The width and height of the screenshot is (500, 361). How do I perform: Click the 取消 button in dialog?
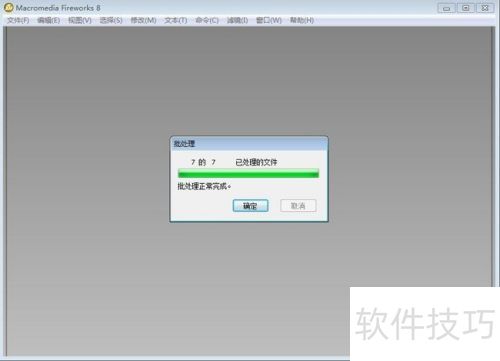[298, 206]
